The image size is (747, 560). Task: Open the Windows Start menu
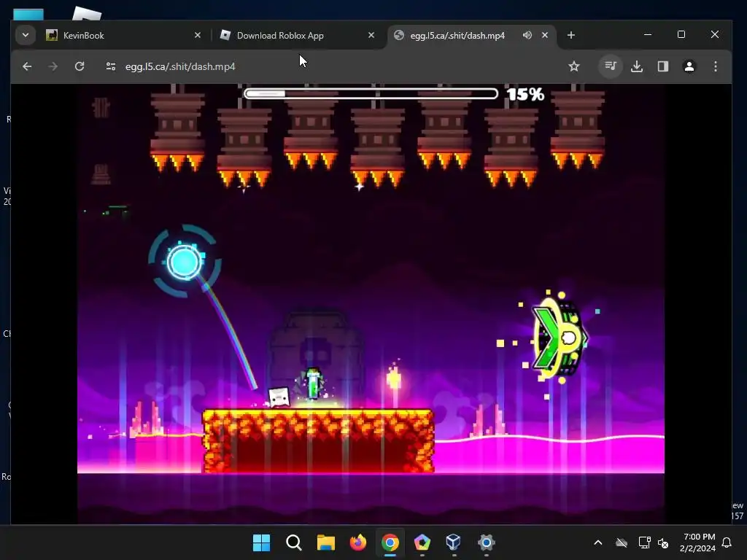tap(262, 542)
